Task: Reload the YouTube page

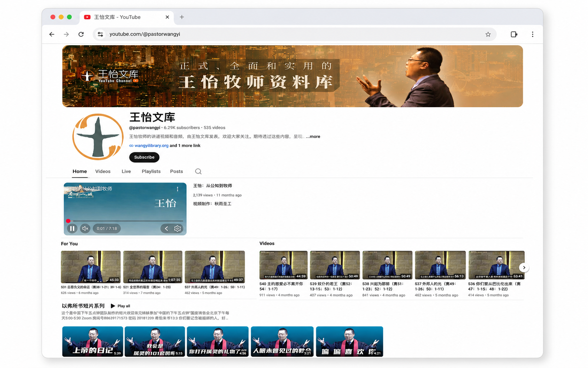Action: click(x=81, y=34)
